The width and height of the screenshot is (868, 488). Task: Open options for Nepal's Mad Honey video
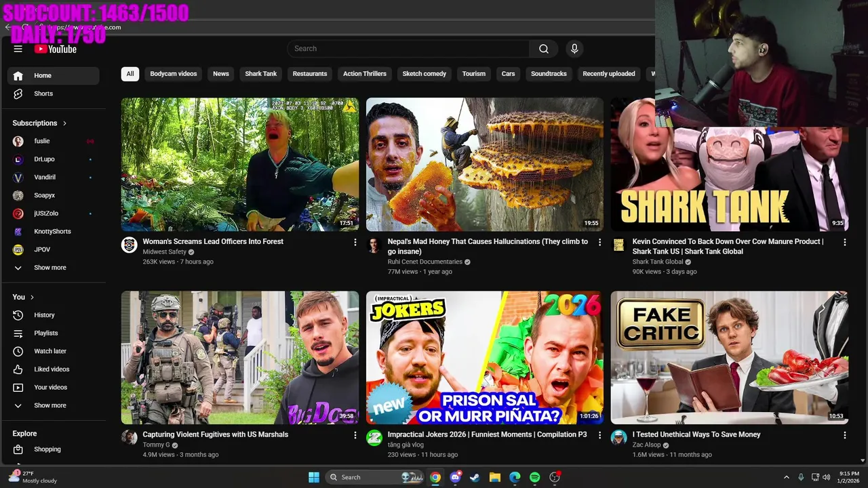599,242
